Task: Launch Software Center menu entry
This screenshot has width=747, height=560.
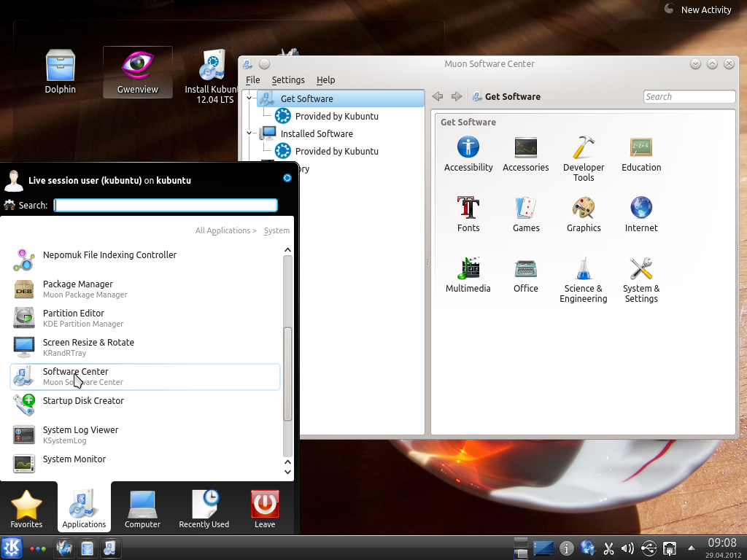Action: [145, 377]
